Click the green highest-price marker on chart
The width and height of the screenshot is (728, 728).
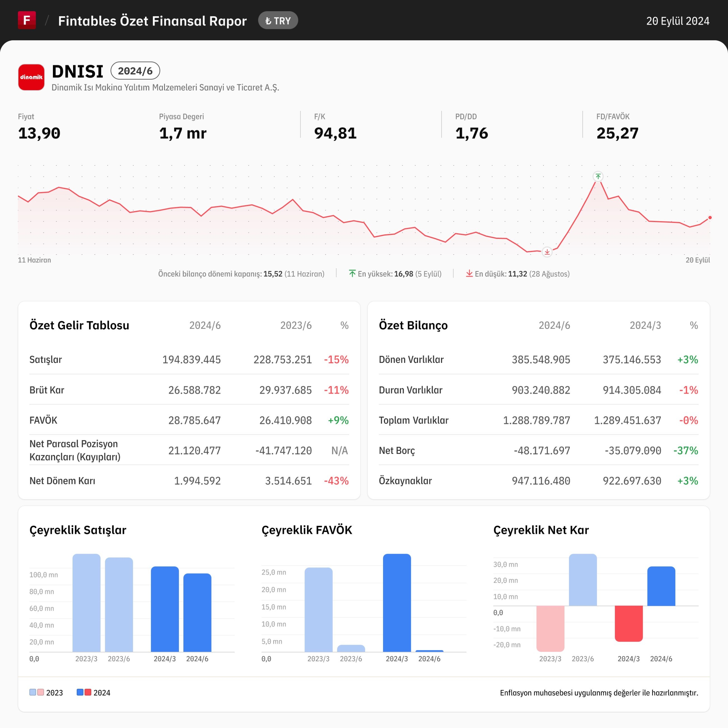[x=598, y=176]
